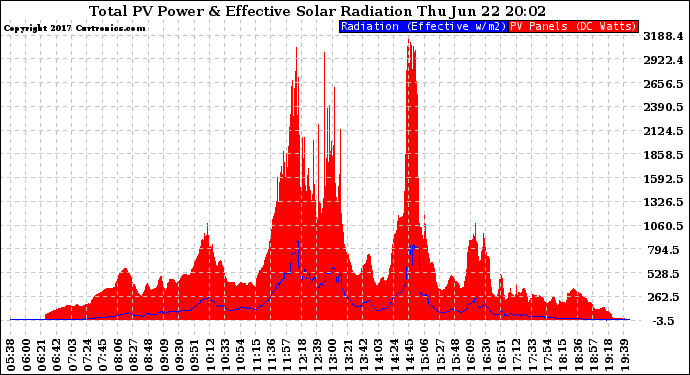Click the 10:54 time label
690x375 pixels.
click(x=241, y=355)
